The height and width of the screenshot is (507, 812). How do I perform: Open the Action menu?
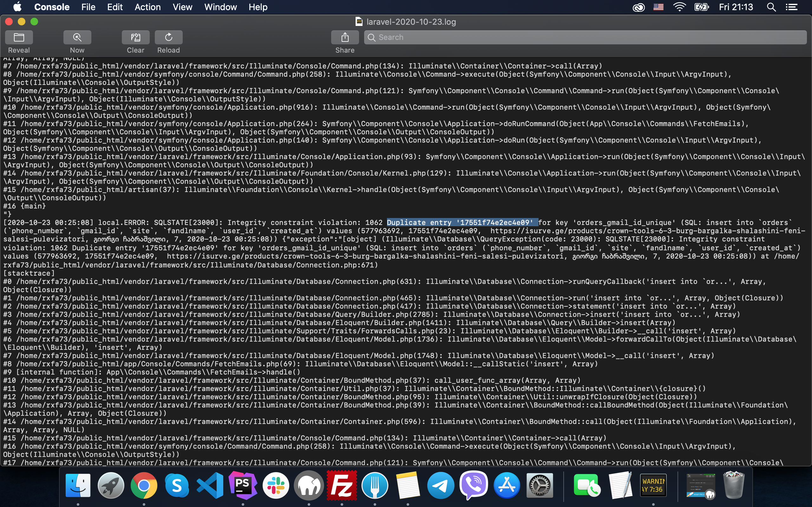coord(147,7)
